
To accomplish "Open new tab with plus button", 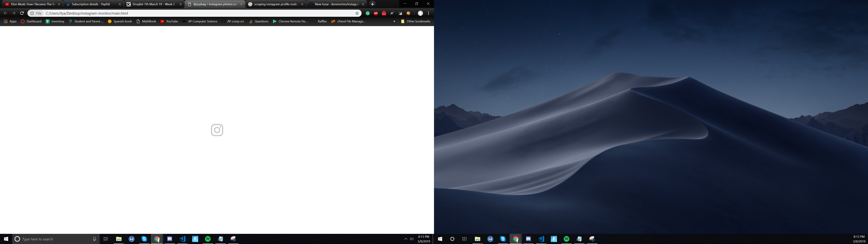I will point(372,4).
